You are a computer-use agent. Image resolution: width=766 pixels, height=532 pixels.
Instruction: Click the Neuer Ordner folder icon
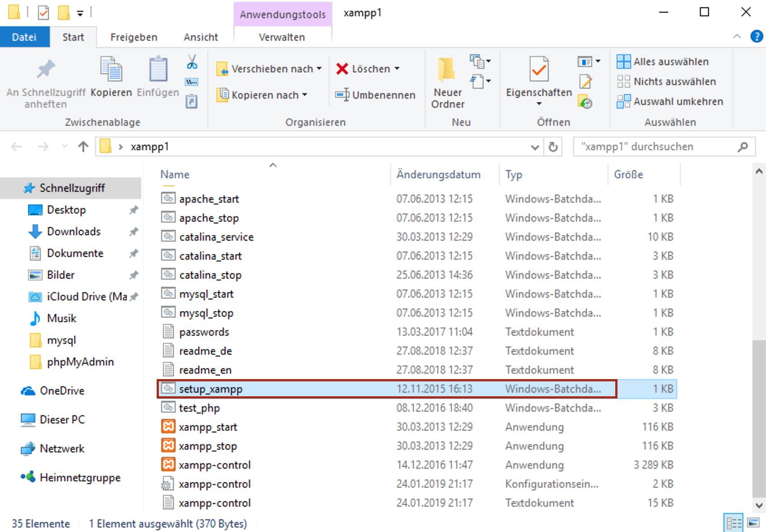[447, 70]
